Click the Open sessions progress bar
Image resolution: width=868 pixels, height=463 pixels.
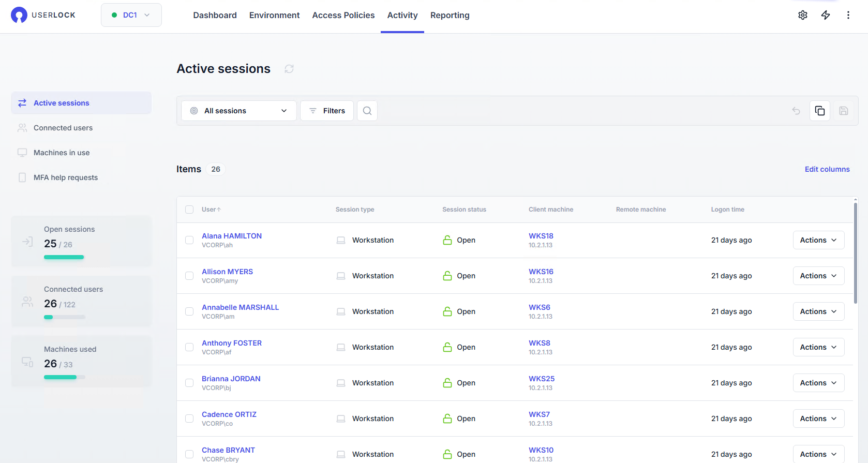tap(64, 257)
